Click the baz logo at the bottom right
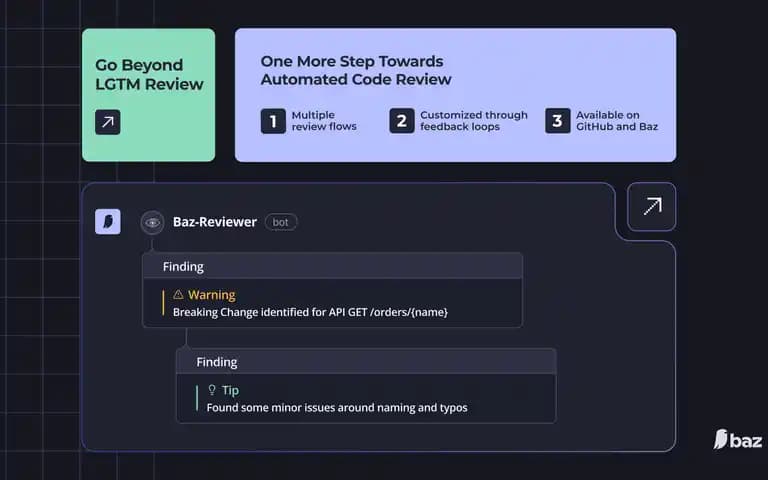This screenshot has height=480, width=768. [738, 439]
